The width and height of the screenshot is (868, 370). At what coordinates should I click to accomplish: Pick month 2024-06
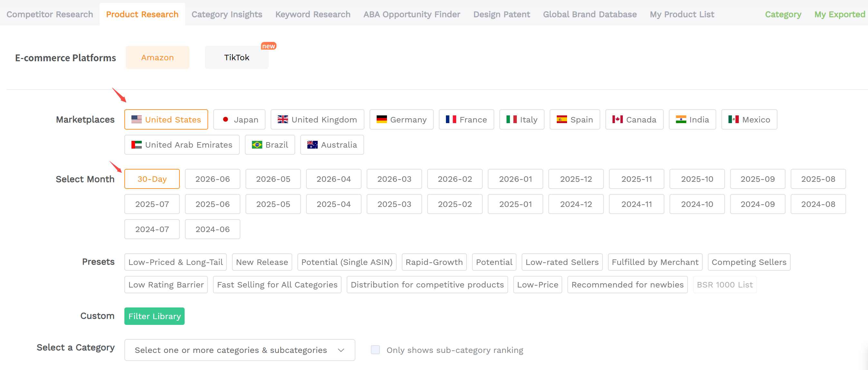click(x=213, y=229)
